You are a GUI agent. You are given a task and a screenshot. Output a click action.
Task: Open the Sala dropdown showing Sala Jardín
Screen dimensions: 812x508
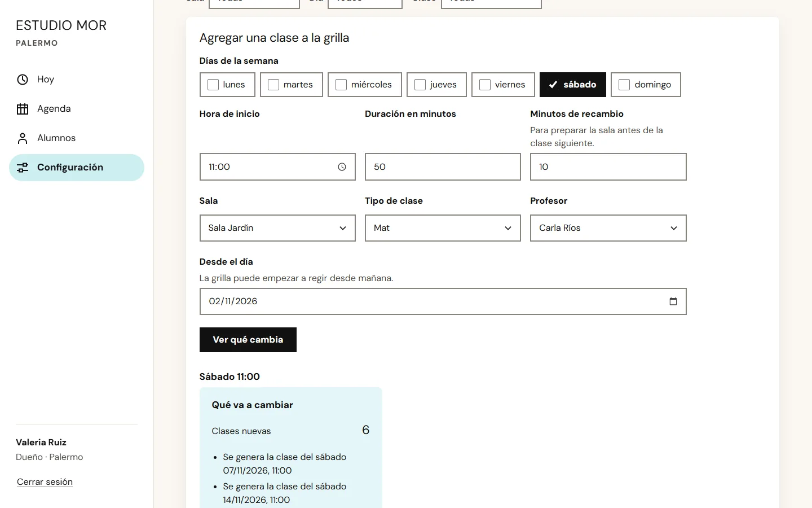pyautogui.click(x=277, y=228)
